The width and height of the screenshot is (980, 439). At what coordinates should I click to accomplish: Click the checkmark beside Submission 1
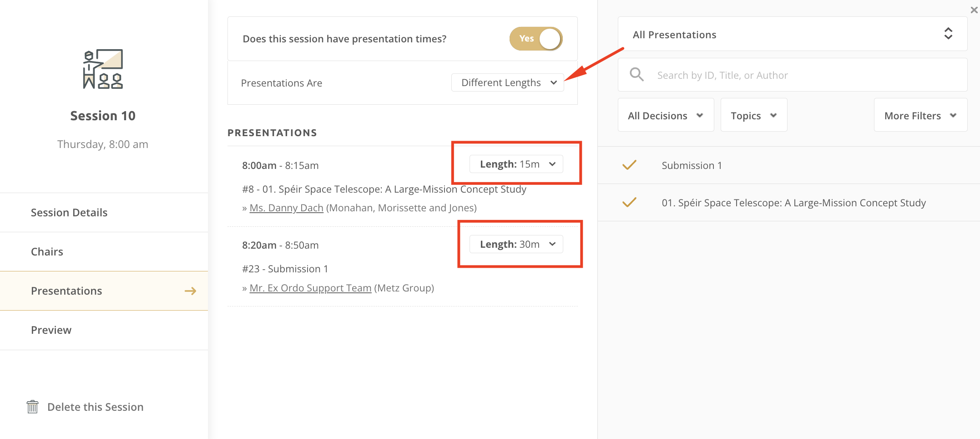click(x=629, y=165)
